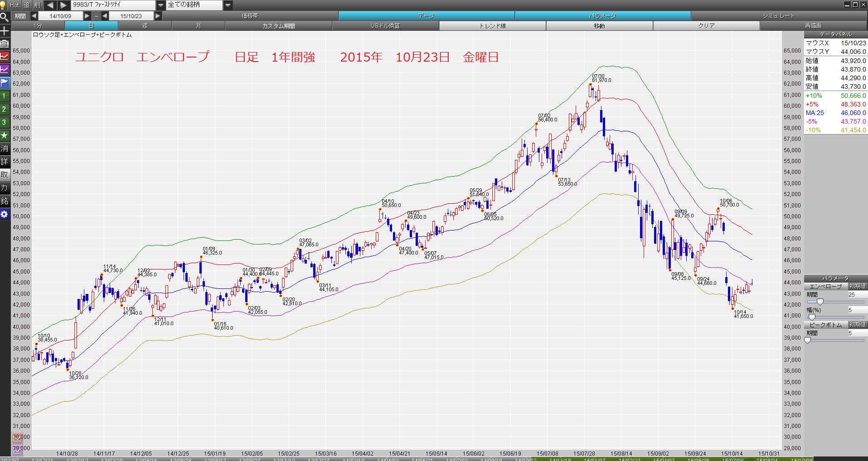
Task: Click the 追 (add) button
Action: 27,5
